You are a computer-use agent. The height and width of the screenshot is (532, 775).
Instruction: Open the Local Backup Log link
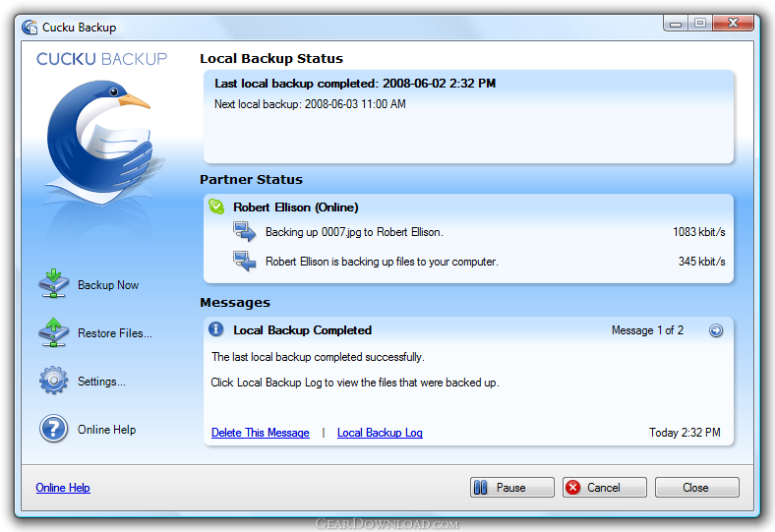[380, 433]
